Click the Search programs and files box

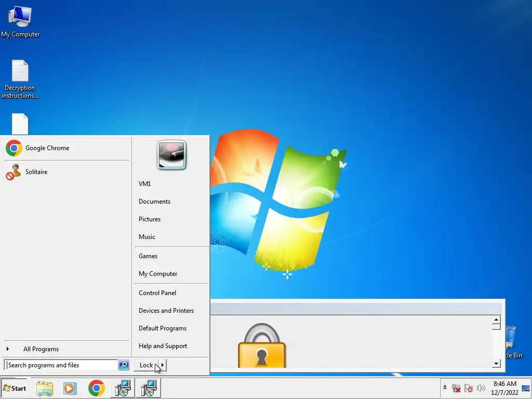(x=62, y=365)
